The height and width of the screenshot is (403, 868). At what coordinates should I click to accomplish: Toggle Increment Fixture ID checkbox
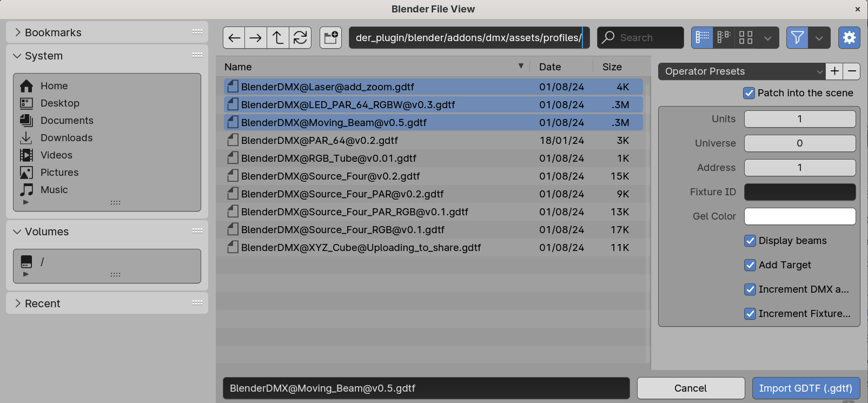(750, 314)
